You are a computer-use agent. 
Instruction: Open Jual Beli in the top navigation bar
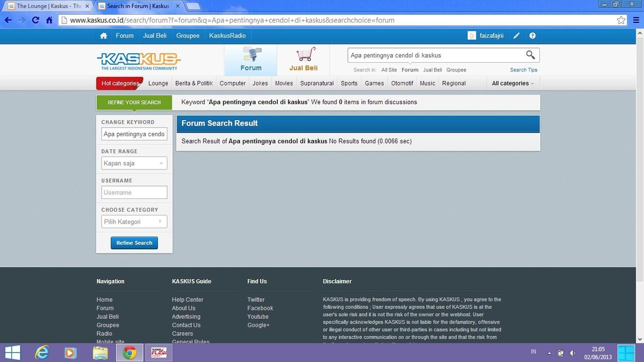(155, 36)
